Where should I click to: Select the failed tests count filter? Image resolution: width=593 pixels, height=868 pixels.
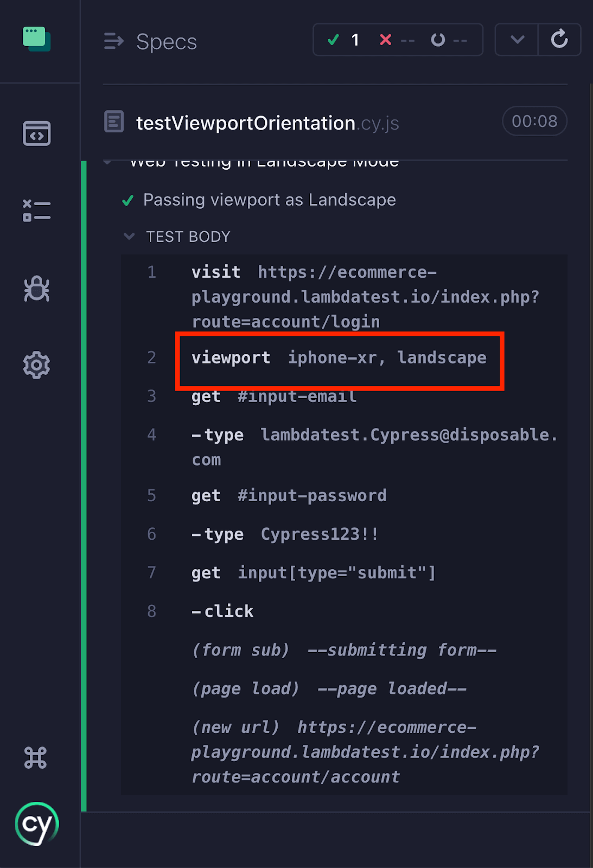click(396, 40)
